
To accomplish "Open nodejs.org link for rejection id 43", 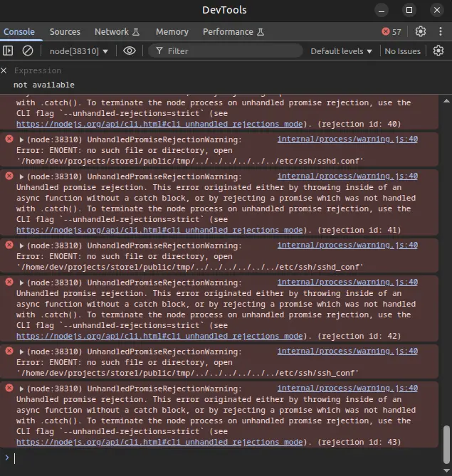I will coord(159,442).
